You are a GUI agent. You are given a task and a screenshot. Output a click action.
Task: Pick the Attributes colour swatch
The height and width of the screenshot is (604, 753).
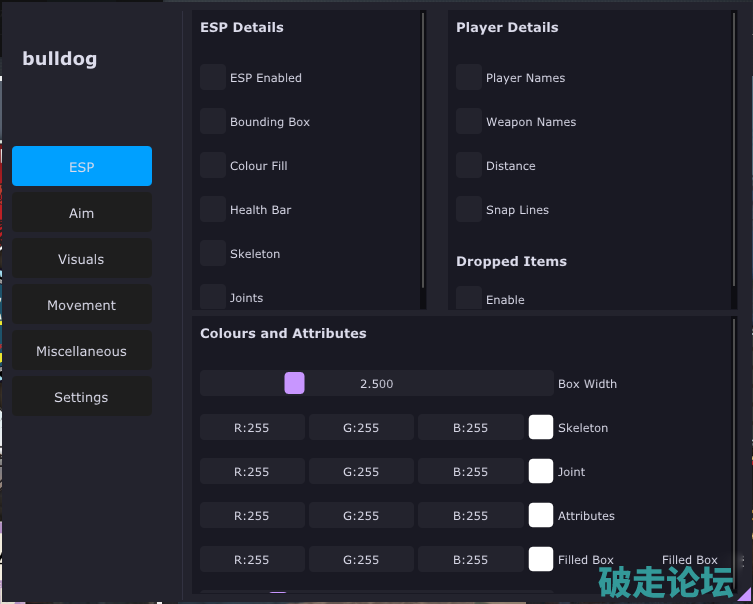[541, 516]
